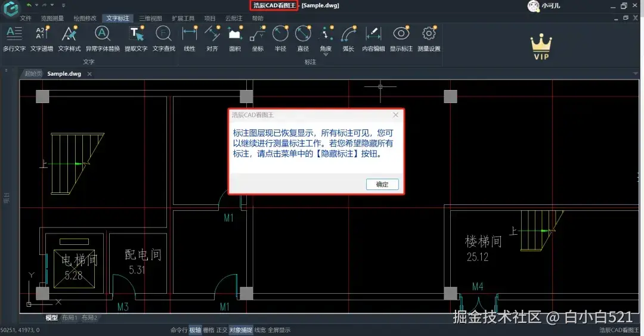Select the Sample.dwg document tab
644x336 pixels.
click(64, 73)
